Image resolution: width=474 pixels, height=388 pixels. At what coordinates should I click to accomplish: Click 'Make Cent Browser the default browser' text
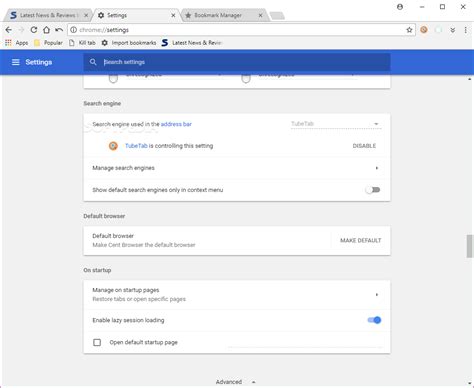point(144,245)
